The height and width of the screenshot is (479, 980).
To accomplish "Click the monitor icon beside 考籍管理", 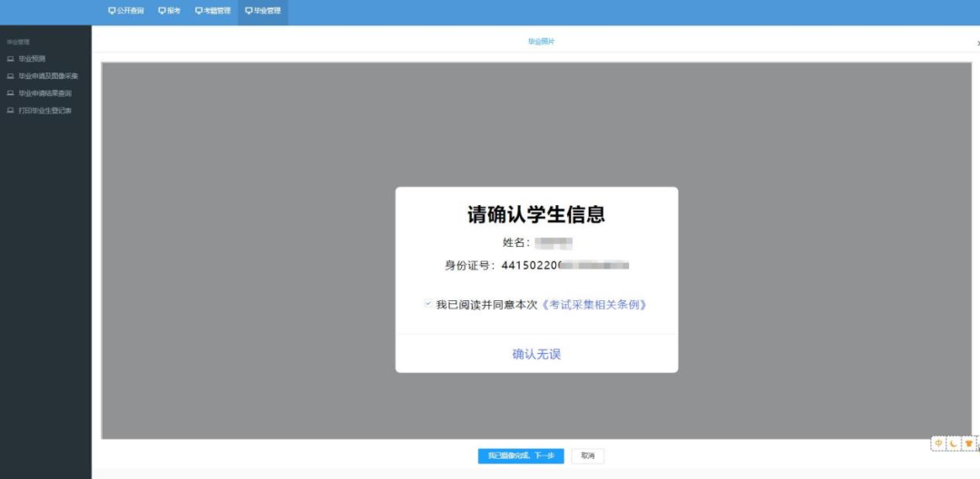I will (199, 11).
